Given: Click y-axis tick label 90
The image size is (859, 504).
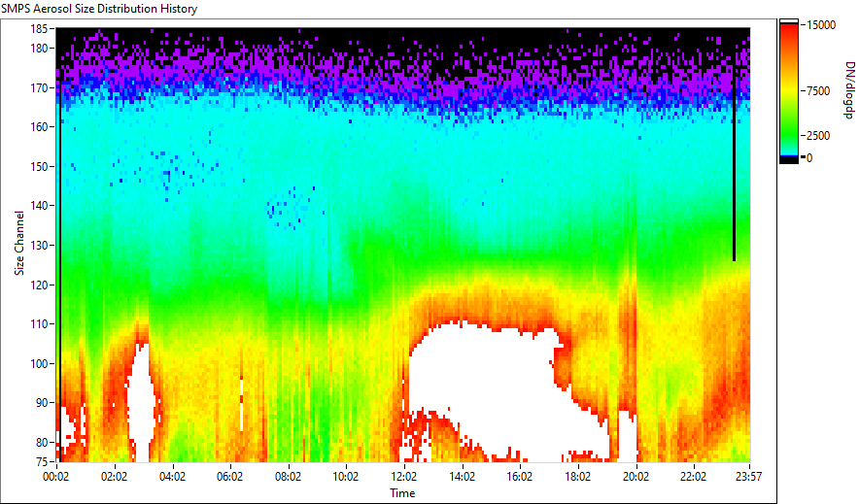Looking at the screenshot, I should pyautogui.click(x=42, y=403).
